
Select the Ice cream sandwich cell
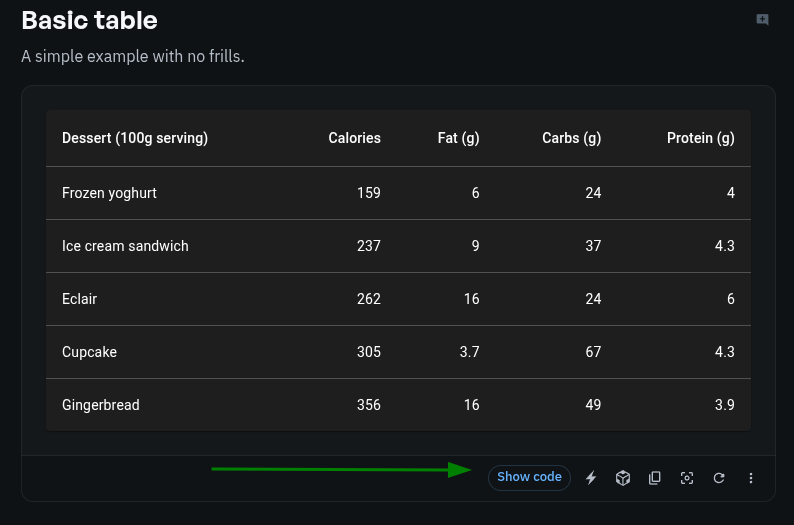tap(125, 246)
